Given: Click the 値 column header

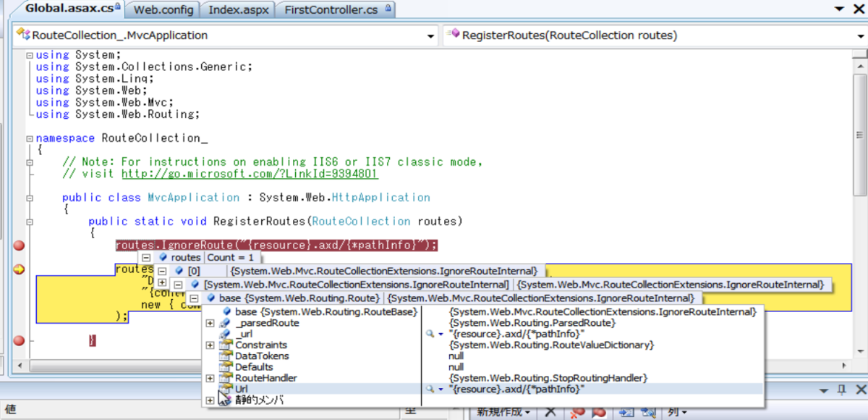Looking at the screenshot, I should [x=10, y=410].
